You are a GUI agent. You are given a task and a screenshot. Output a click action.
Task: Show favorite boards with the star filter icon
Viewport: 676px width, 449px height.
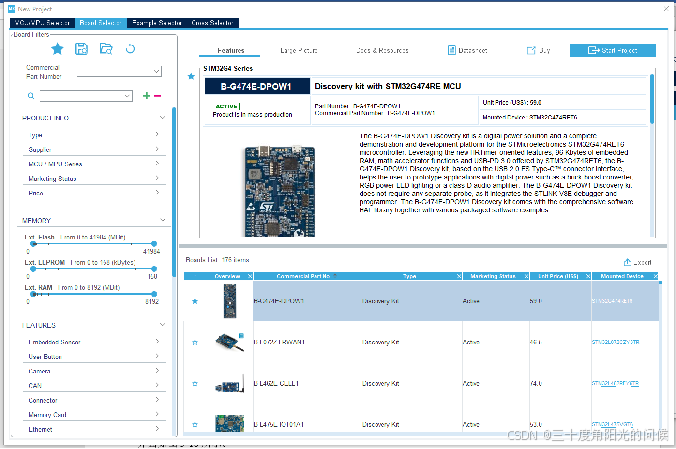pyautogui.click(x=57, y=49)
